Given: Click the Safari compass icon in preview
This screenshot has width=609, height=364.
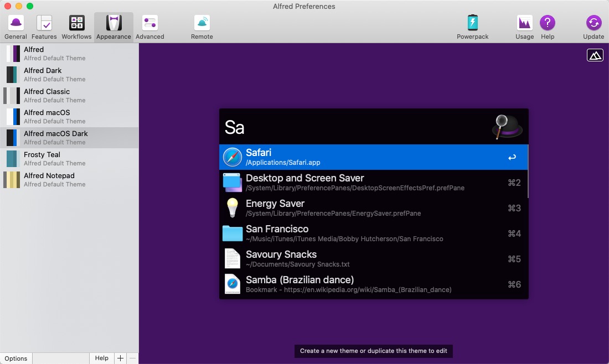Looking at the screenshot, I should pyautogui.click(x=233, y=157).
